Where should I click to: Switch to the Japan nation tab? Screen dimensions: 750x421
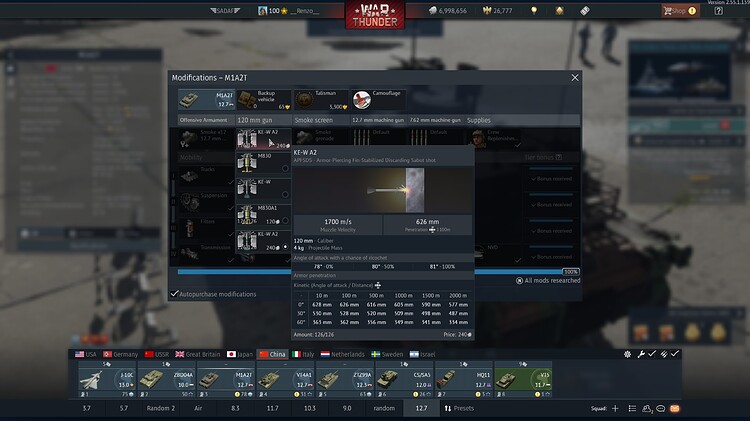(x=240, y=355)
